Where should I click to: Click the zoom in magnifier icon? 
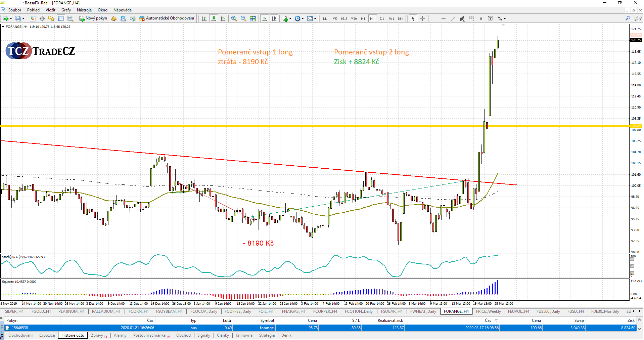(234, 18)
